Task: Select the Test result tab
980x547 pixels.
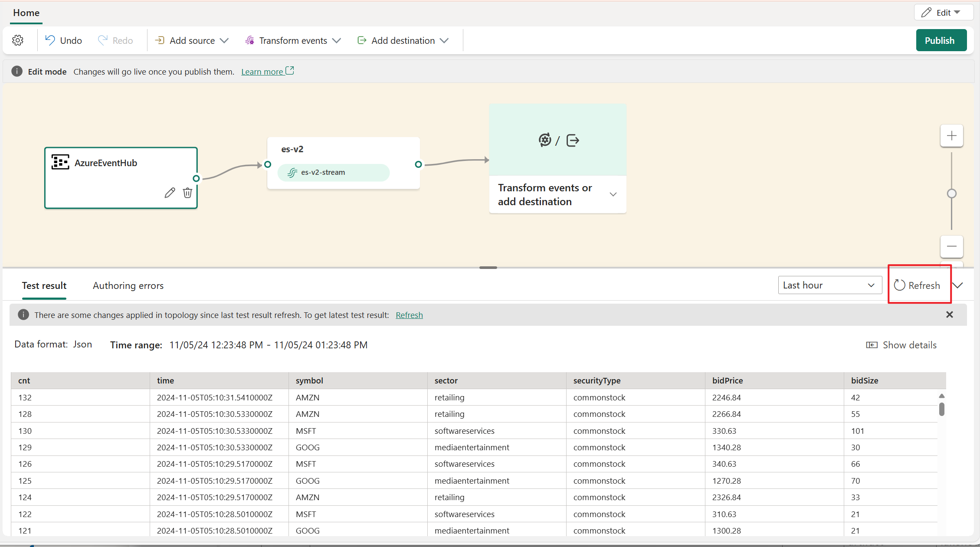Action: pyautogui.click(x=43, y=285)
